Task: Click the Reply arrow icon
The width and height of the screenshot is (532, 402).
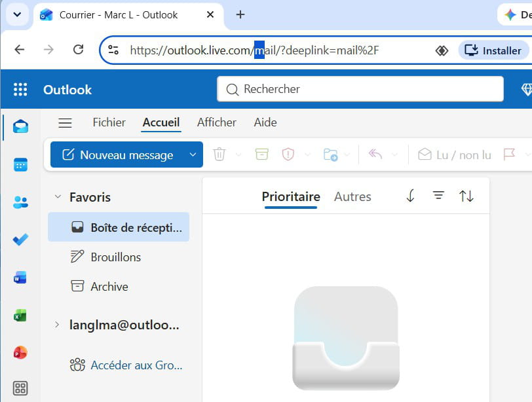Action: pyautogui.click(x=375, y=155)
